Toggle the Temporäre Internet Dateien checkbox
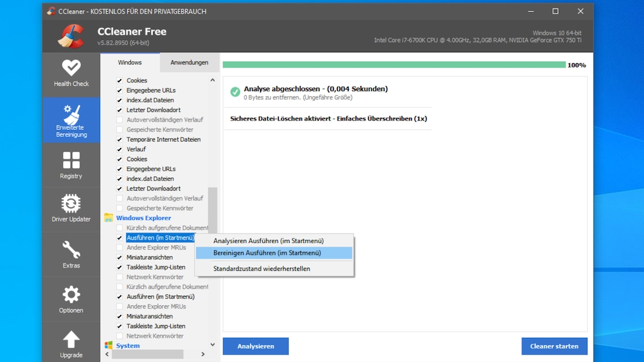Viewport: 644px width, 362px height. [x=119, y=140]
